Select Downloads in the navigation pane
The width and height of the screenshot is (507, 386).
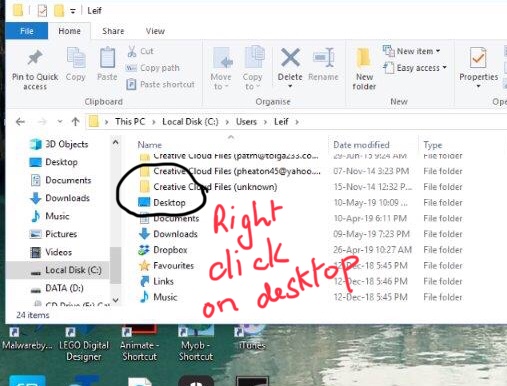[x=60, y=198]
